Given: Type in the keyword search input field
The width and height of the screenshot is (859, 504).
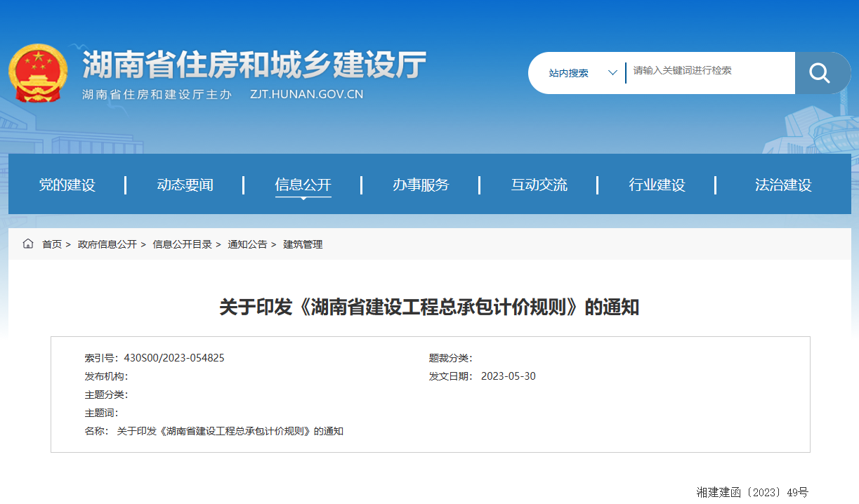Looking at the screenshot, I should pos(709,71).
